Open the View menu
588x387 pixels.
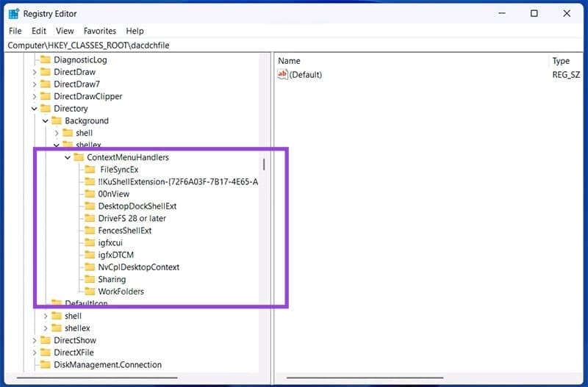pos(65,31)
